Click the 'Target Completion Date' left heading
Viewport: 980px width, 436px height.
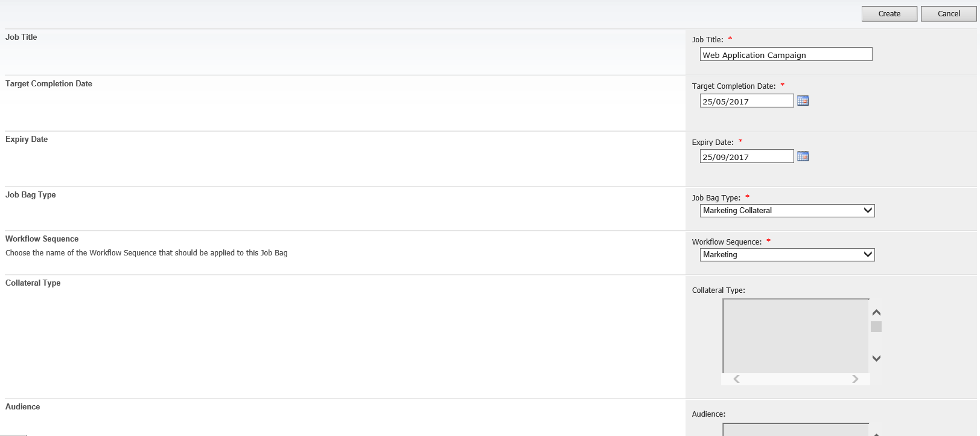point(49,84)
